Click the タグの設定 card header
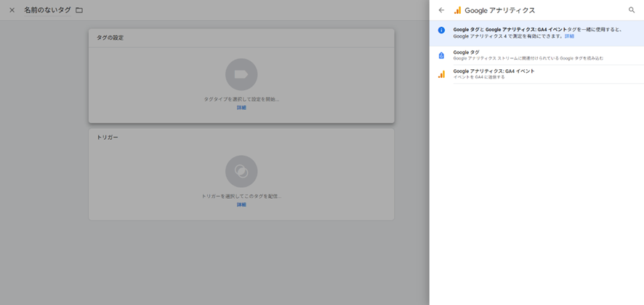644x305 pixels. click(241, 38)
